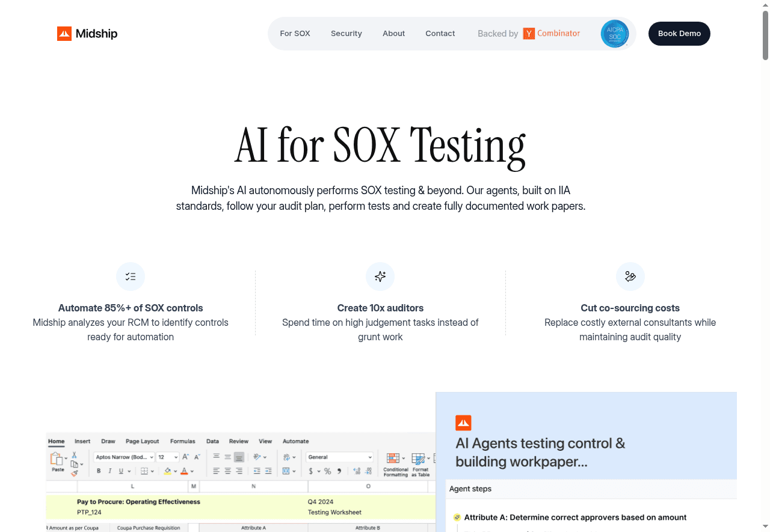Toggle Italic formatting in the ribbon
Viewport: 770px width, 532px height.
point(109,471)
